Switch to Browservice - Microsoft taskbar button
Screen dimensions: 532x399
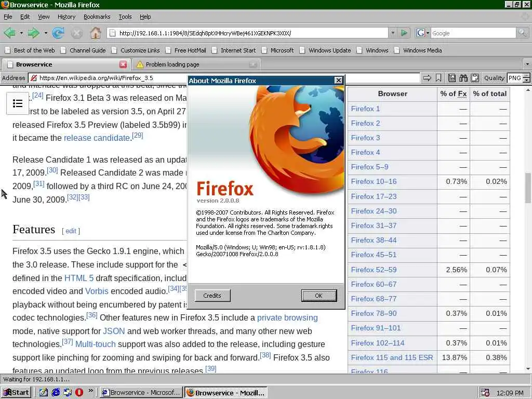141,393
